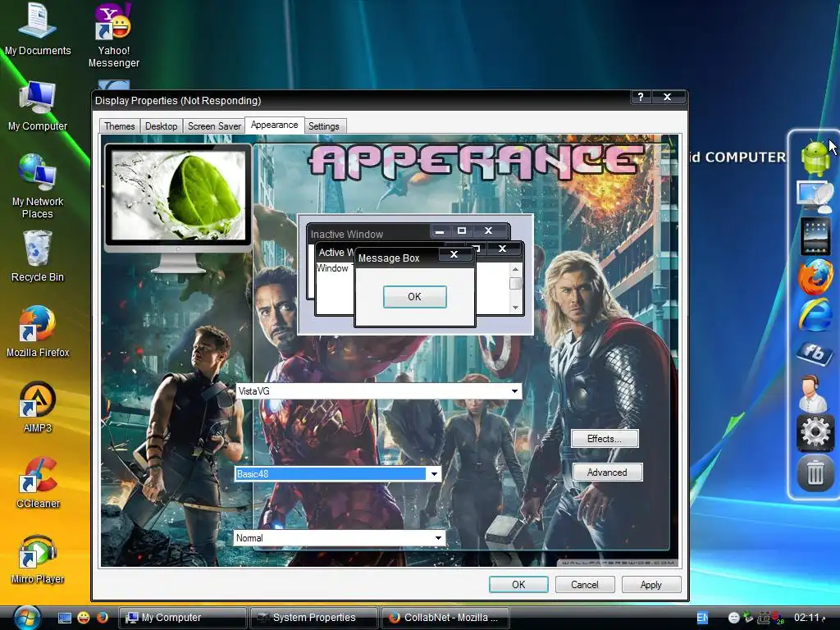Click the Windows Start orb
The width and height of the screenshot is (840, 630).
(x=27, y=618)
